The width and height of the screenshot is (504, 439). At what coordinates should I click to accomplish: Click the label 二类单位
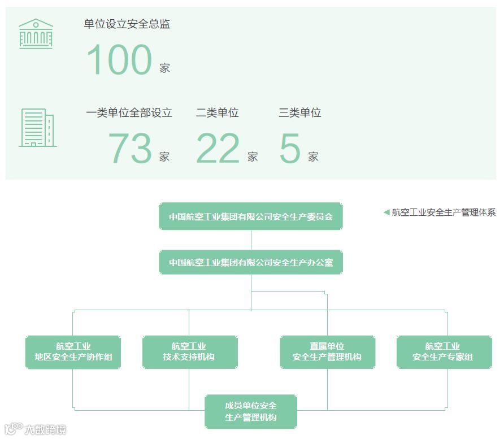pyautogui.click(x=218, y=113)
